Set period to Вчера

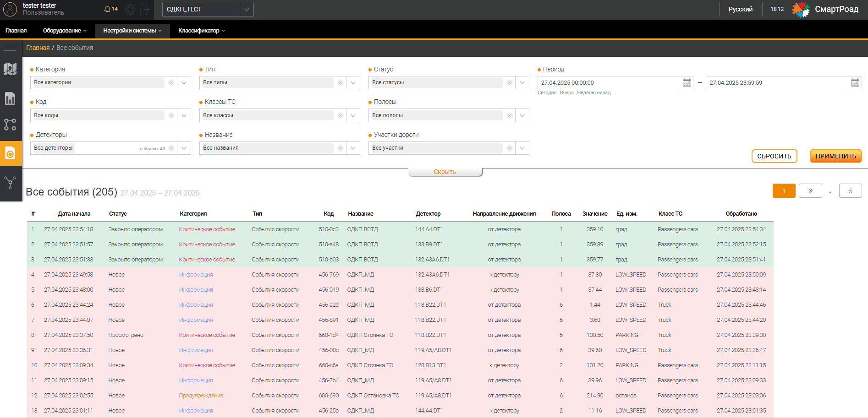566,93
